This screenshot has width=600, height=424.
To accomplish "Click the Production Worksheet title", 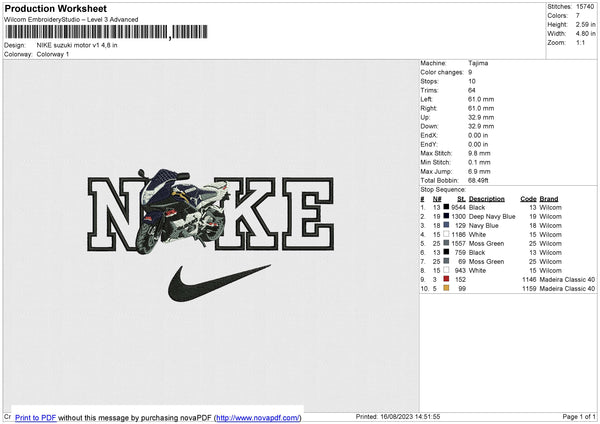I will (x=55, y=8).
